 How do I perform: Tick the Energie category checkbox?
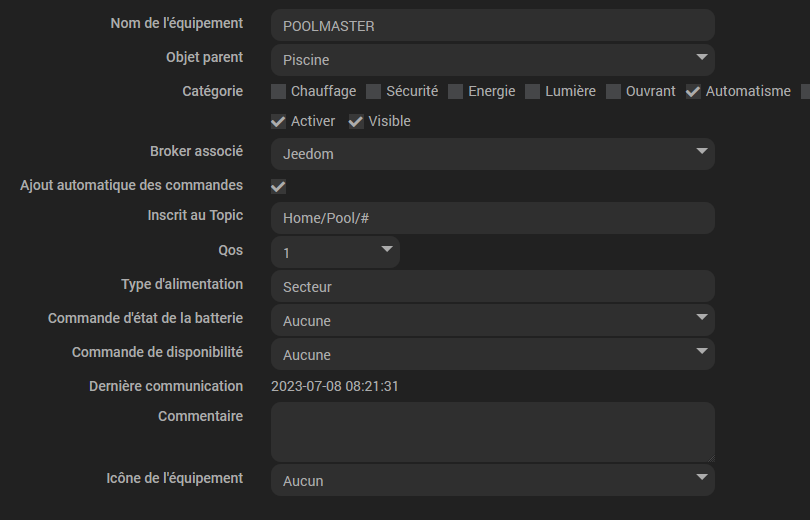[x=455, y=92]
